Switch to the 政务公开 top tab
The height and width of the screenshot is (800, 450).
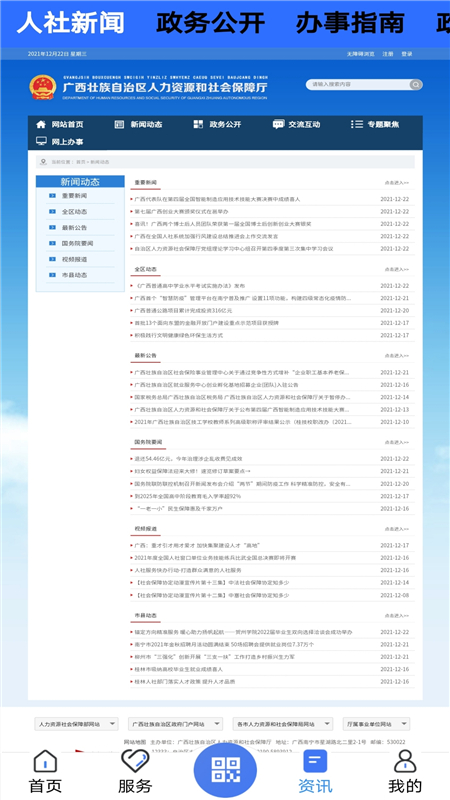[x=210, y=23]
